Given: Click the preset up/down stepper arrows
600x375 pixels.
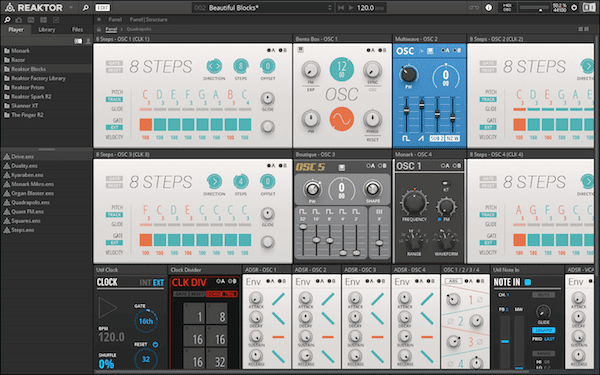Looking at the screenshot, I should click(x=329, y=8).
